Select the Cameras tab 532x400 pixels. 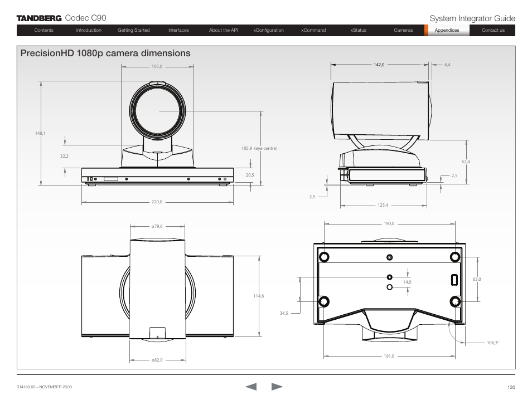pyautogui.click(x=403, y=30)
